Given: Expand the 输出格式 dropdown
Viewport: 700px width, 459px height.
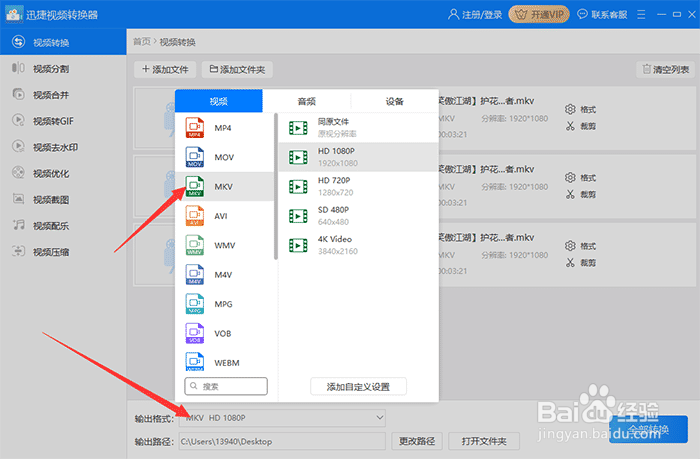Looking at the screenshot, I should (283, 418).
